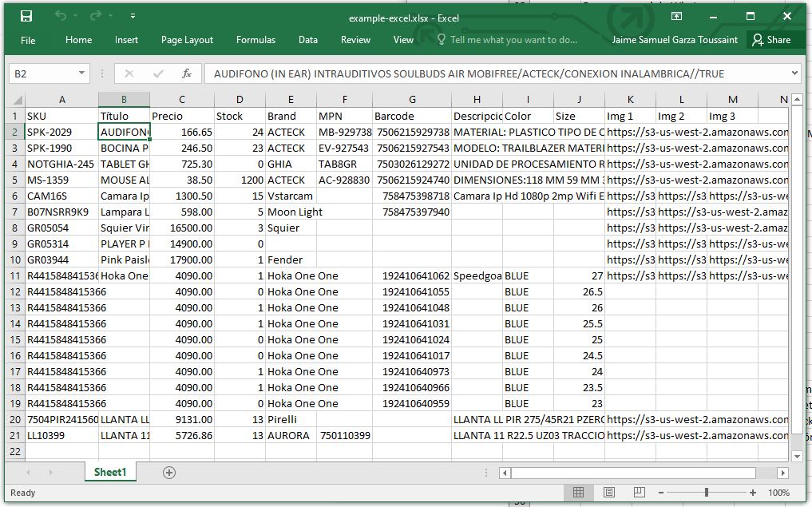The height and width of the screenshot is (507, 812).
Task: Click the Moon Light brand cell
Action: (291, 212)
